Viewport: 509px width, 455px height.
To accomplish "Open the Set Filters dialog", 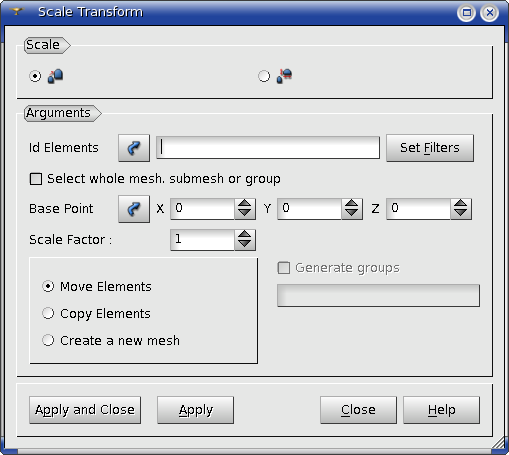I will [430, 148].
